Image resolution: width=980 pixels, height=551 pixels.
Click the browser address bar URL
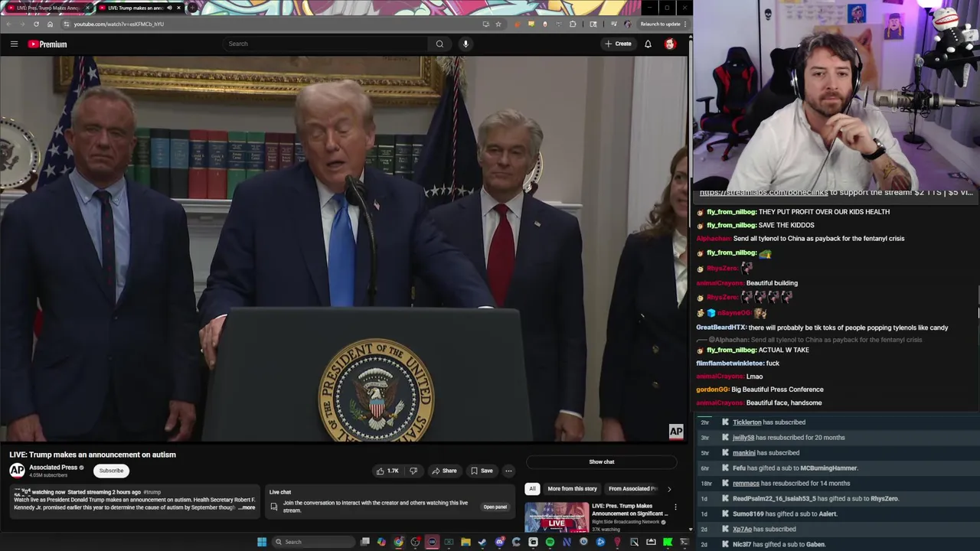coord(119,24)
